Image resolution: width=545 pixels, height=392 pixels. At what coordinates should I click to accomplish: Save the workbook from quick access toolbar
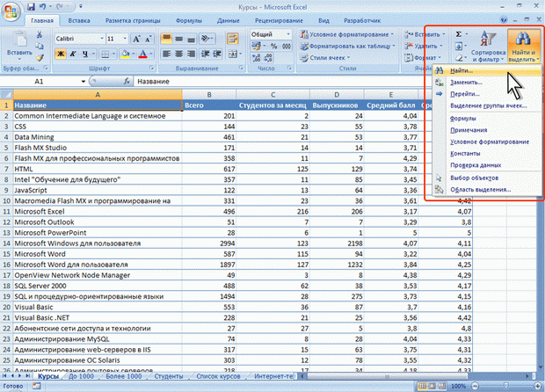tap(31, 7)
